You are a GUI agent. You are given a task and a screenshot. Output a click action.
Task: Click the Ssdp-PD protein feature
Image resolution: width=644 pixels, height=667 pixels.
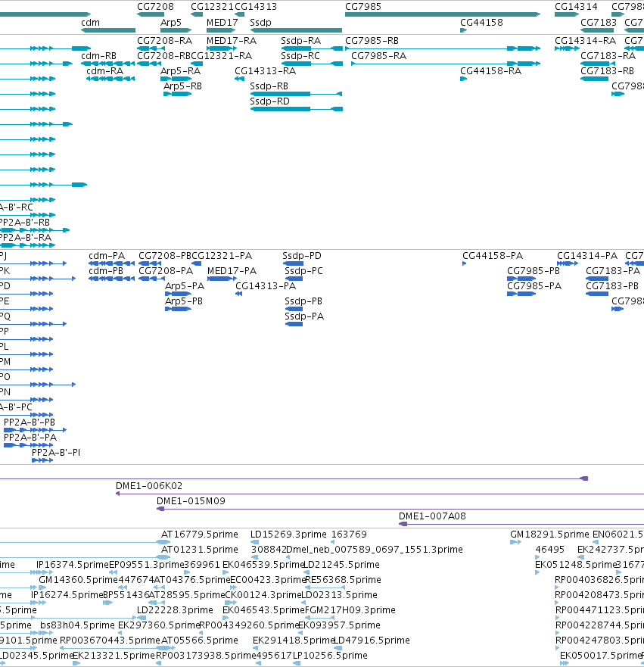(293, 263)
